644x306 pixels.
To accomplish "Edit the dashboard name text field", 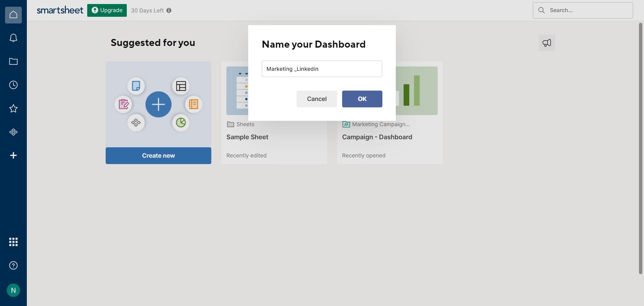I will (322, 68).
